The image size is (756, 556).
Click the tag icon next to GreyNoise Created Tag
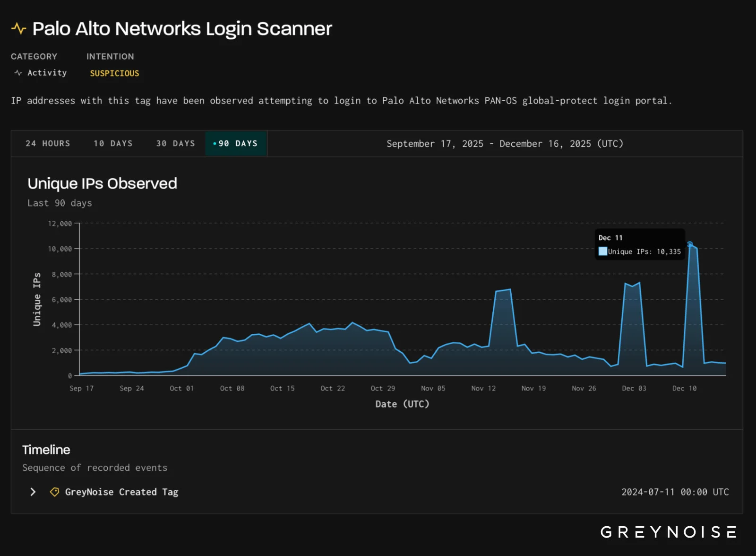point(54,492)
